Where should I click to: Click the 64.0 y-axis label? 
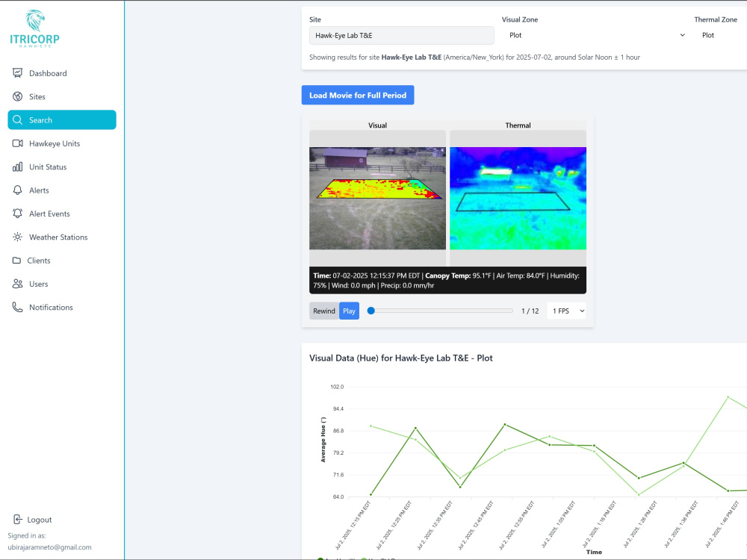coord(338,497)
